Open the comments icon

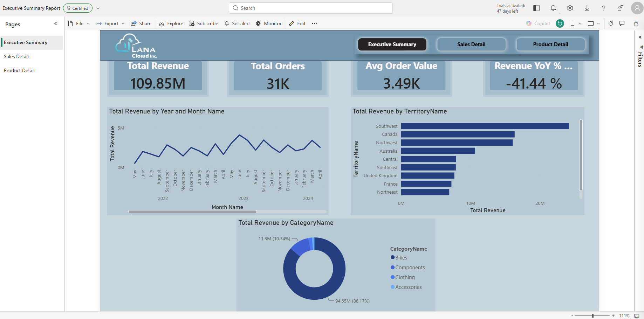(x=622, y=23)
